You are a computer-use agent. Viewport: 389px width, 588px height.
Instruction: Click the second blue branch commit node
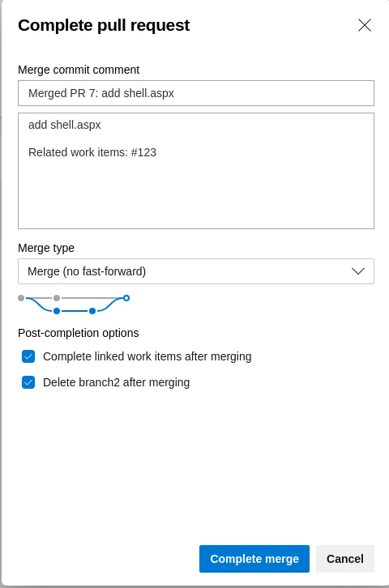coord(92,311)
